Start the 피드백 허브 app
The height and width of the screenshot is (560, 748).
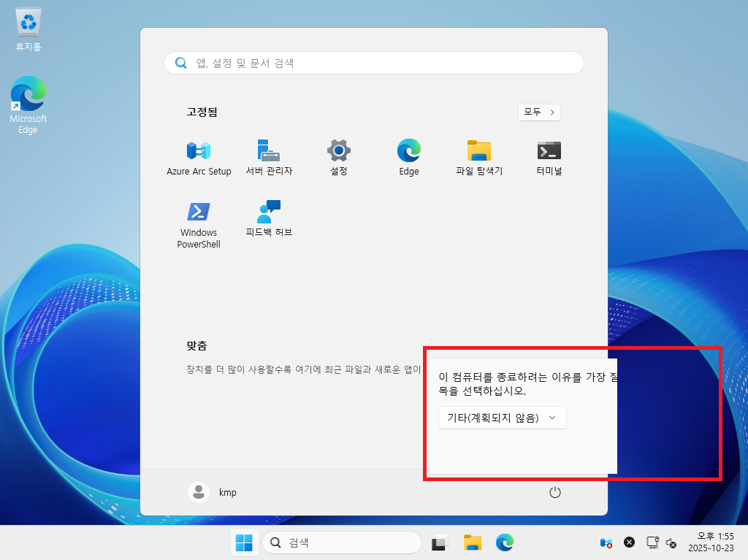pos(268,215)
